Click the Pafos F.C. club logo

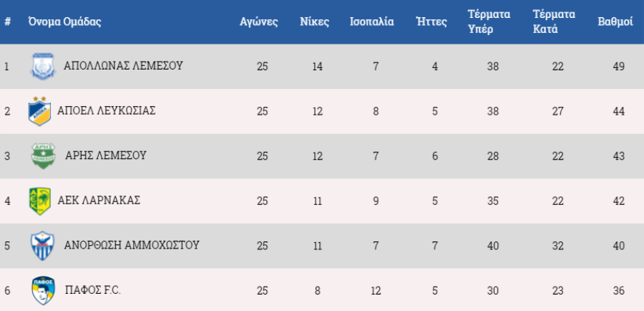44,290
